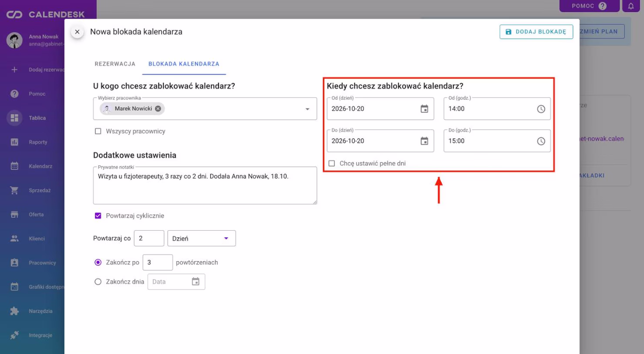Select the Zakończ po radio button
Screen dimensions: 644x354
pos(98,262)
